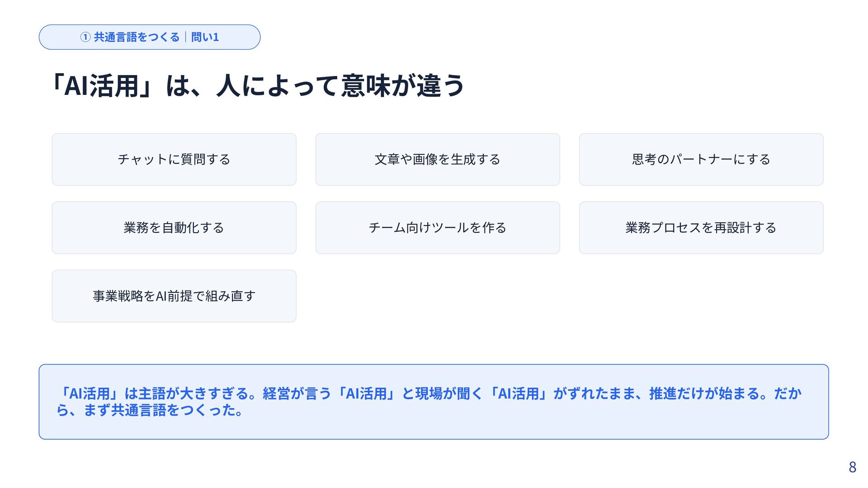The width and height of the screenshot is (868, 488).
Task: Select the 文章や画像を生成する card
Action: coord(438,160)
